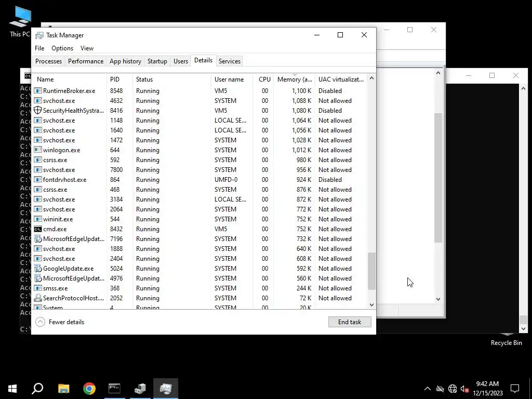Open the notification center icon
The image size is (532, 399).
515,388
